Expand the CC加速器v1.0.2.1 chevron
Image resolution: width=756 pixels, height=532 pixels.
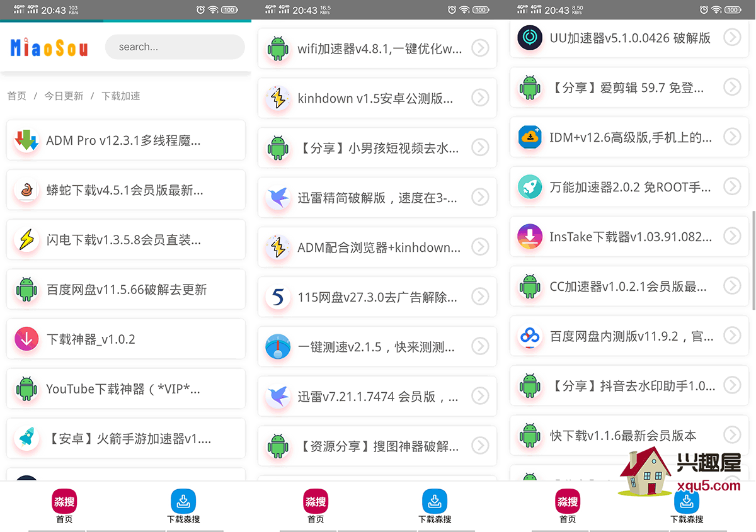coord(732,285)
